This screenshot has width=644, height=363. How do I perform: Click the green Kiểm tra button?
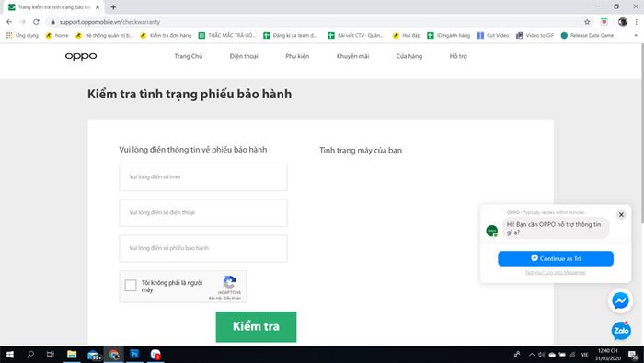(x=256, y=326)
